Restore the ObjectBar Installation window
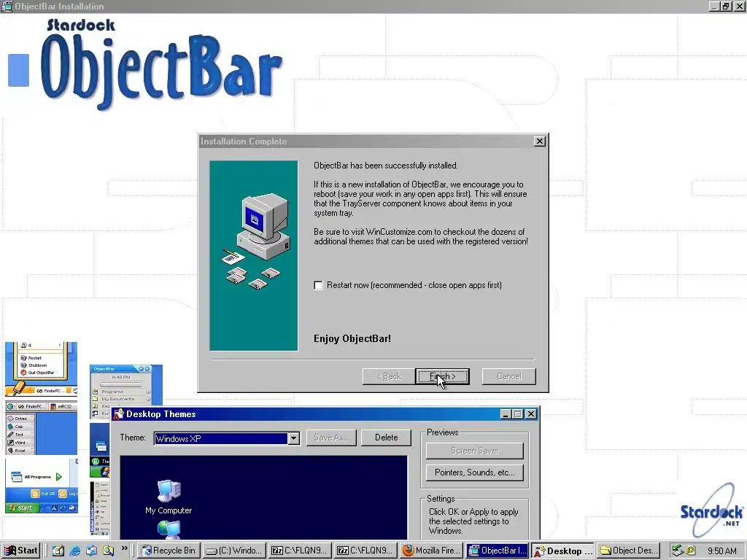The width and height of the screenshot is (747, 560). pos(726,6)
